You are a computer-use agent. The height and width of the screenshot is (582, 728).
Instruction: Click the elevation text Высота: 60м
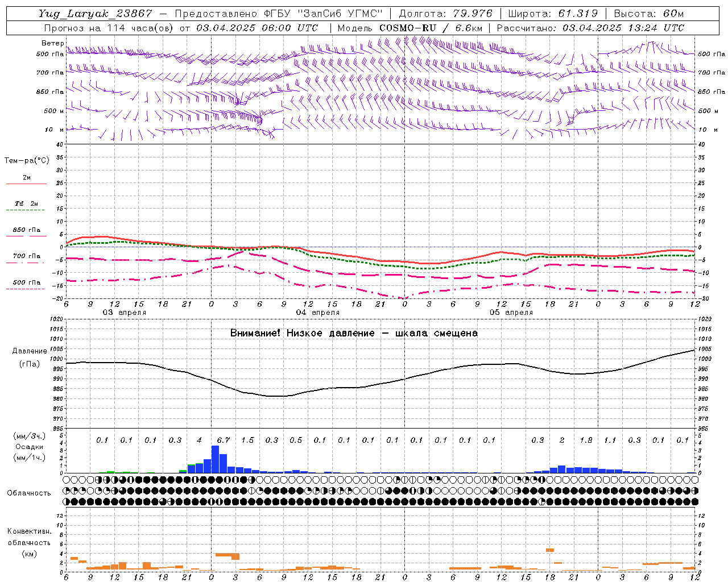tap(649, 14)
